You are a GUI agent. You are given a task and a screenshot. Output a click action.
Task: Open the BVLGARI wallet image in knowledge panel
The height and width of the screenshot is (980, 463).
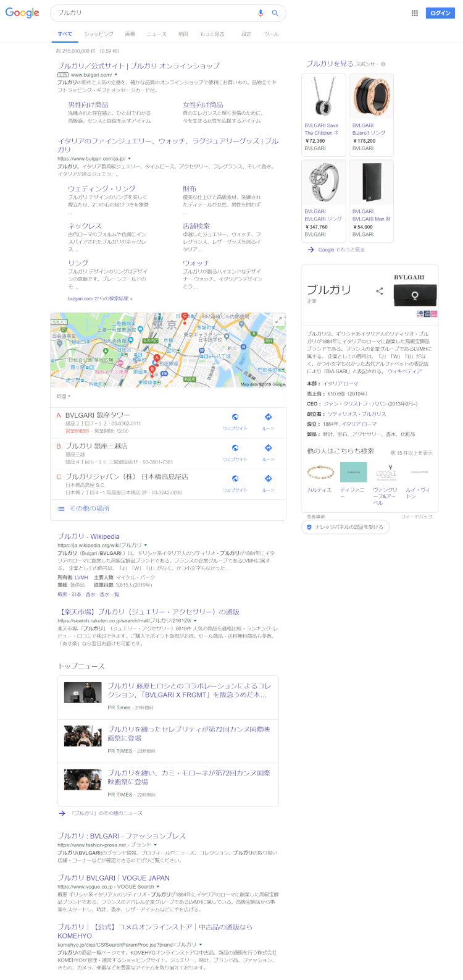pyautogui.click(x=415, y=295)
